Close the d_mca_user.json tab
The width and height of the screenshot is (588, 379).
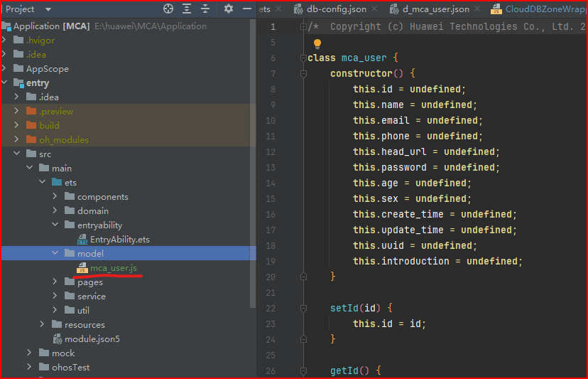[477, 9]
